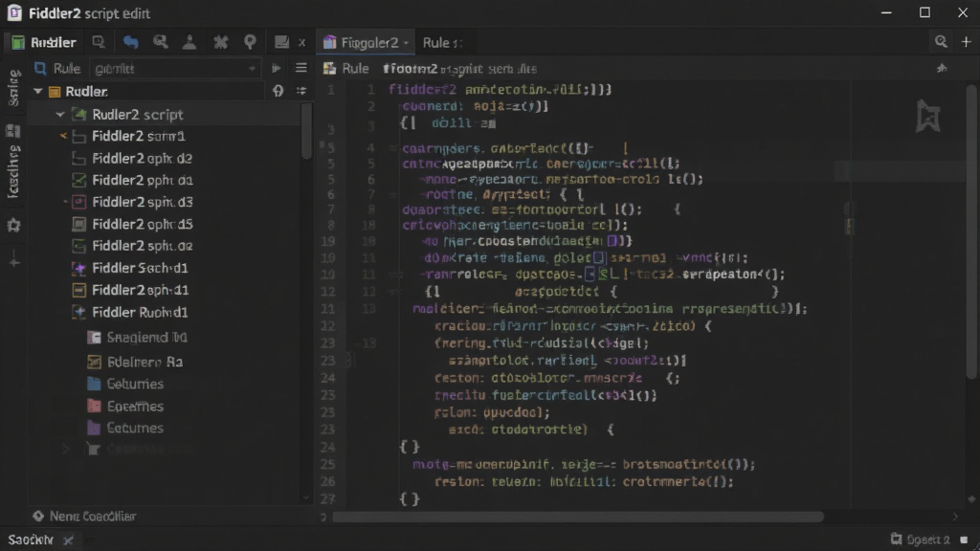980x551 pixels.
Task: Open the settings gear in left sidebar
Action: 13,226
